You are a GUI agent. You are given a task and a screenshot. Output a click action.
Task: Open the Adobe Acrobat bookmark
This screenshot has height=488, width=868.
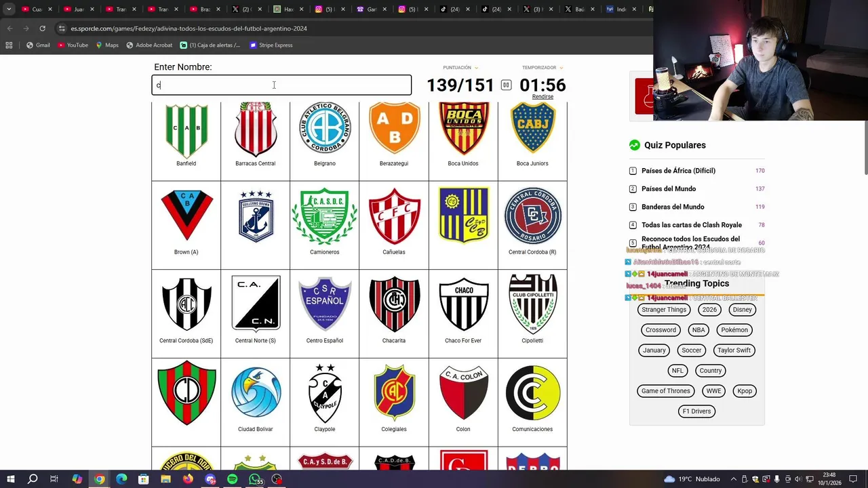pos(149,45)
